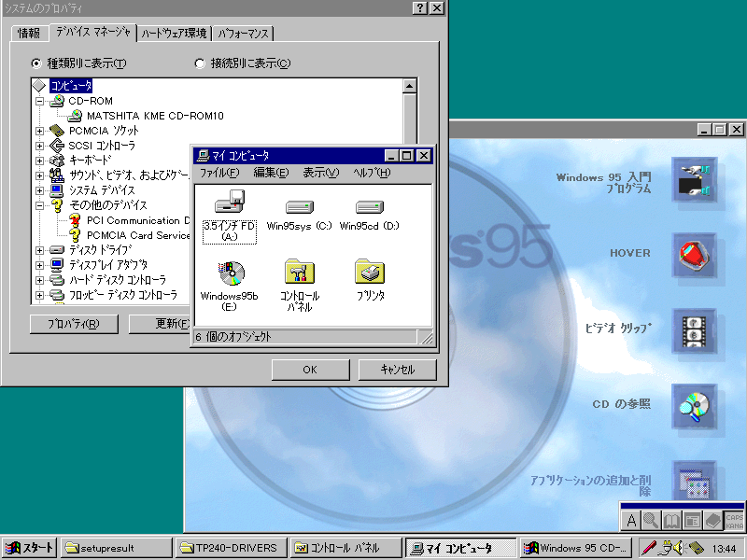
Task: Select the Win95cd (D:) drive icon
Action: pos(369,206)
